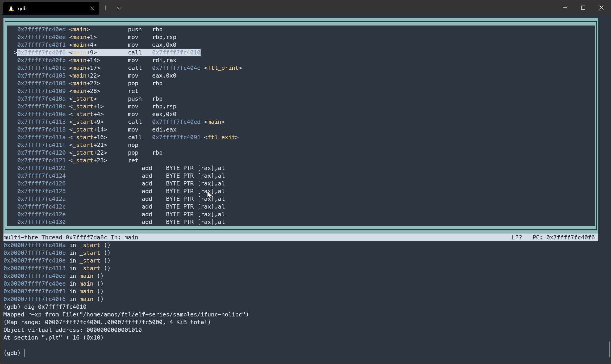Click the gdb prompt input line

(x=80, y=353)
